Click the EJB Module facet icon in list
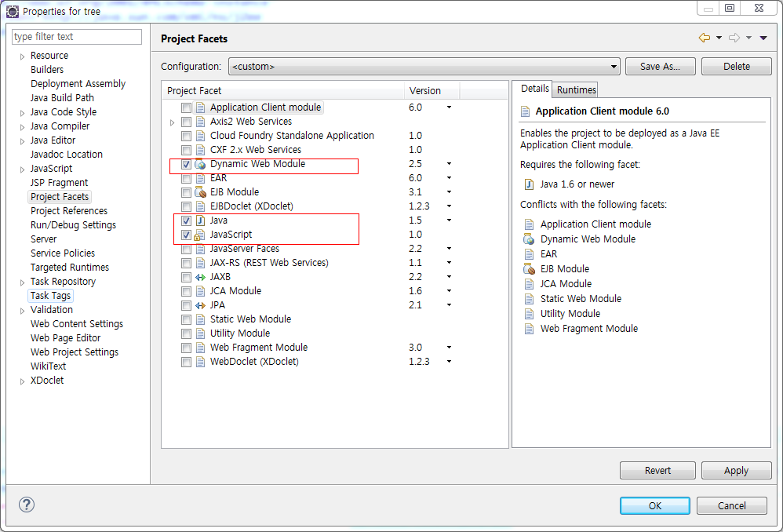This screenshot has width=783, height=532. click(200, 192)
